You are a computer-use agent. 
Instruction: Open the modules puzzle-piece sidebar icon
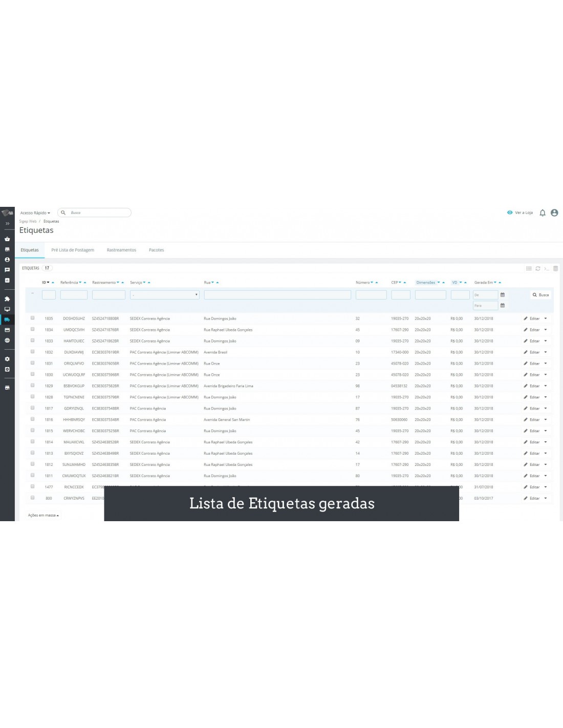[7, 299]
